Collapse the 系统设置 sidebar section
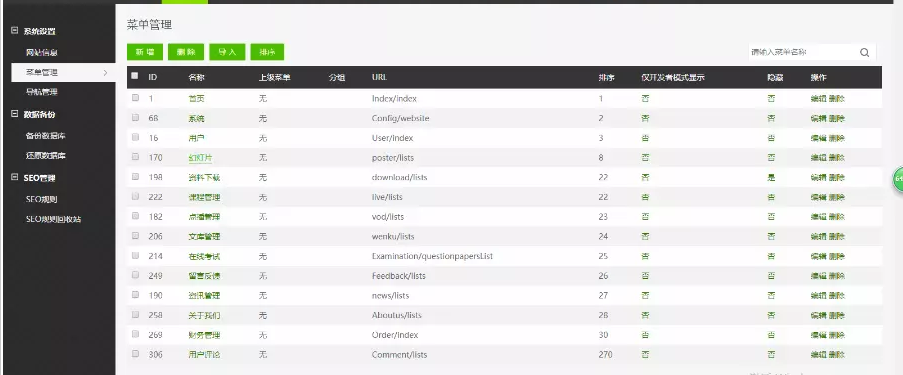Screen dimensions: 903x375 (x=15, y=31)
